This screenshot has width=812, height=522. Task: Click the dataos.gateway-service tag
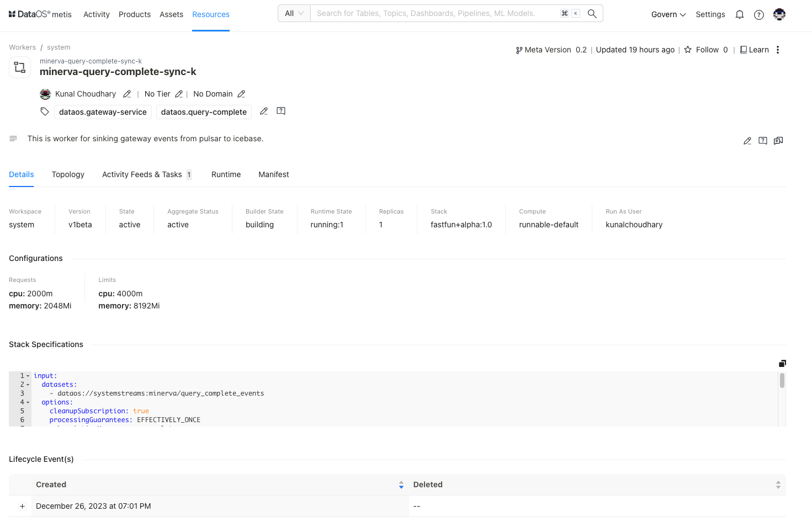coord(103,112)
